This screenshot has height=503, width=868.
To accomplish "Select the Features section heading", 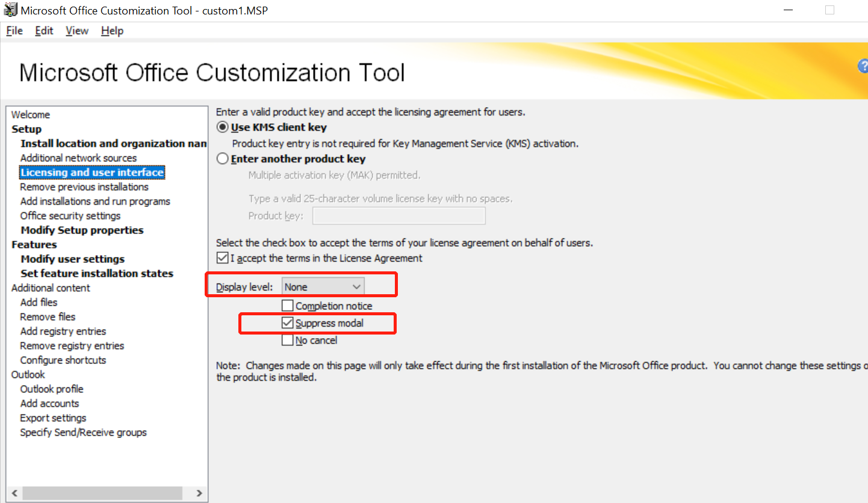I will coord(34,245).
